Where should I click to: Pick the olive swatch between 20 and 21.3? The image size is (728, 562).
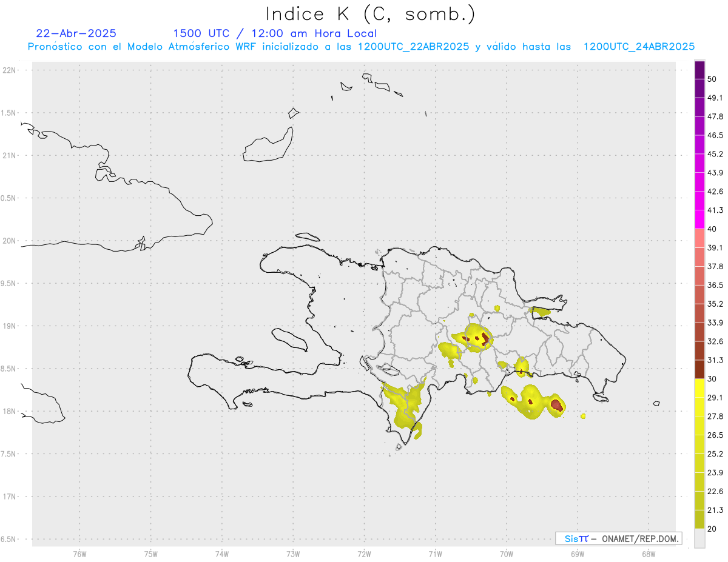coord(699,520)
